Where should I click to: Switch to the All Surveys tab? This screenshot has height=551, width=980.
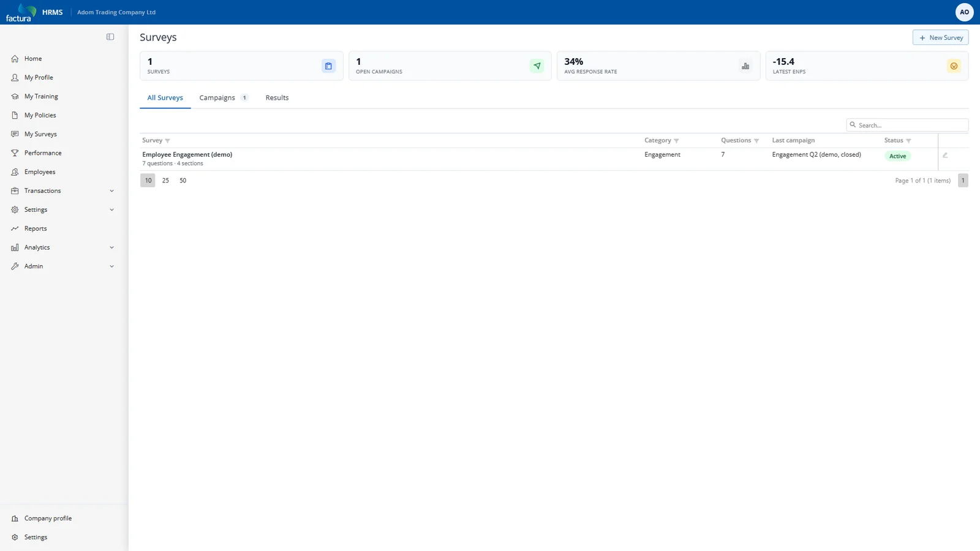coord(165,98)
